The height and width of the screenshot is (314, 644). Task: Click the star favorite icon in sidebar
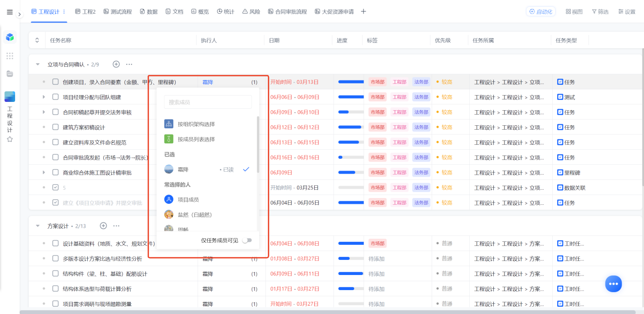tap(10, 139)
